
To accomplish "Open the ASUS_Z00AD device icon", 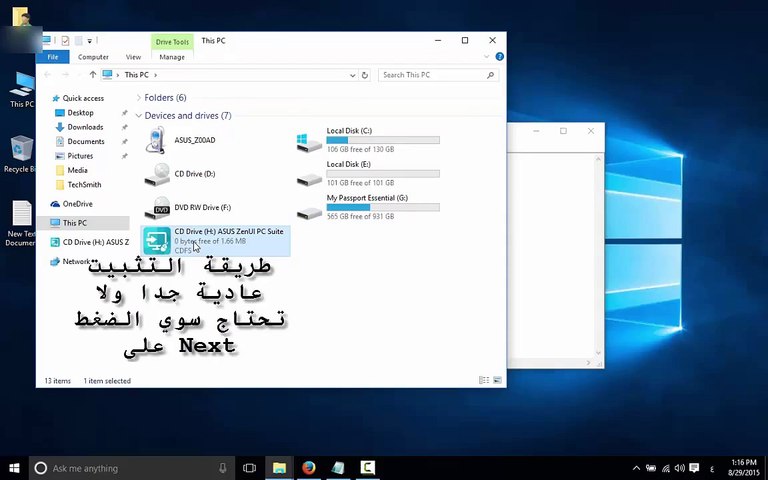I will click(156, 140).
